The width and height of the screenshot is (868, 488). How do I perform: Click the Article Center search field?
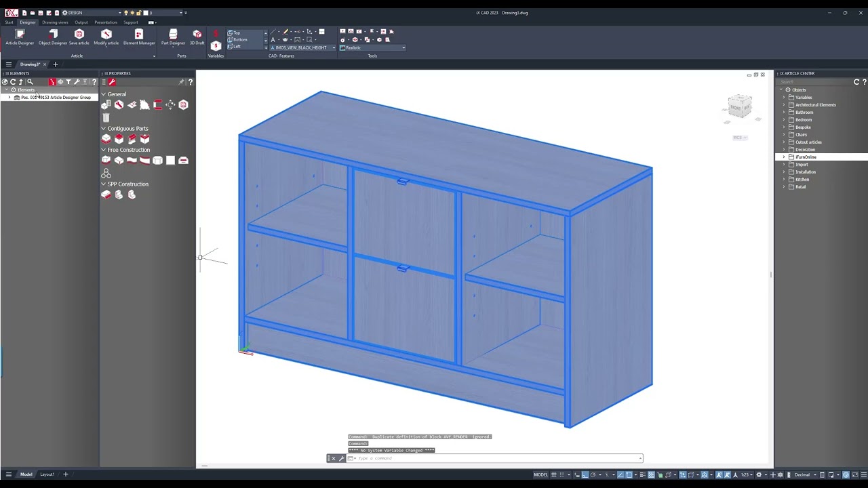tap(814, 82)
